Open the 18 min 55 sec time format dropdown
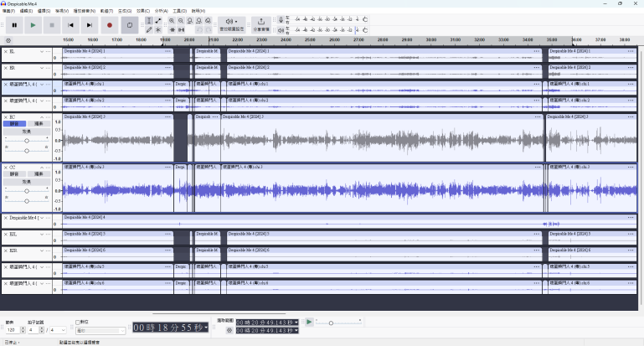644x346 pixels. 206,328
